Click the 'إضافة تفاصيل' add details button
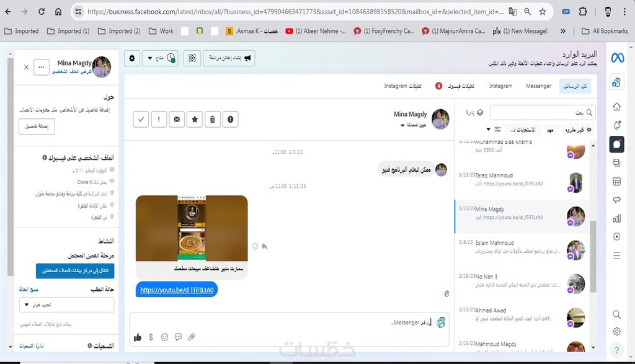The width and height of the screenshot is (635, 364). [37, 127]
